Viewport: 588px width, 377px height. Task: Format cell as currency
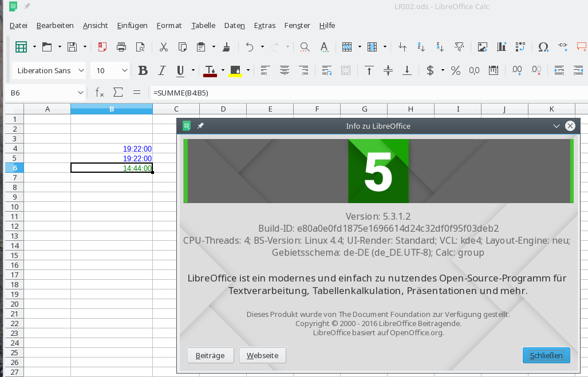point(430,70)
